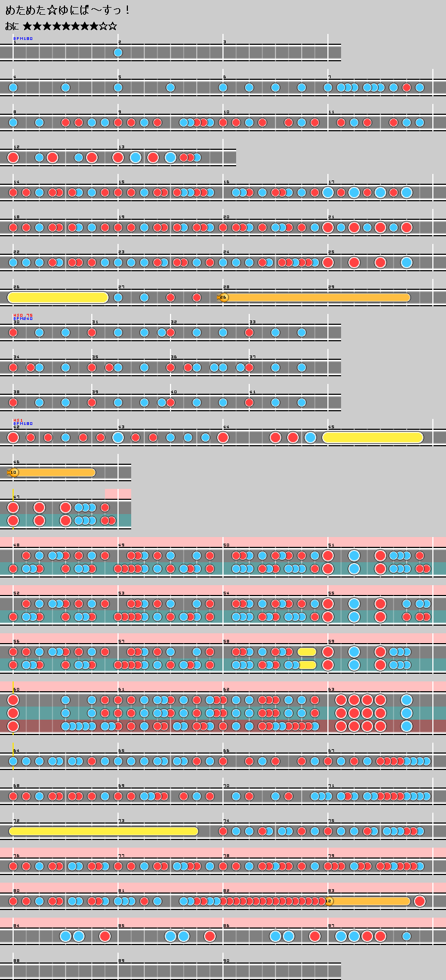The image size is (446, 980).
Task: Click the HS0.75 BPM240 marker at measure 30
Action: (23, 317)
